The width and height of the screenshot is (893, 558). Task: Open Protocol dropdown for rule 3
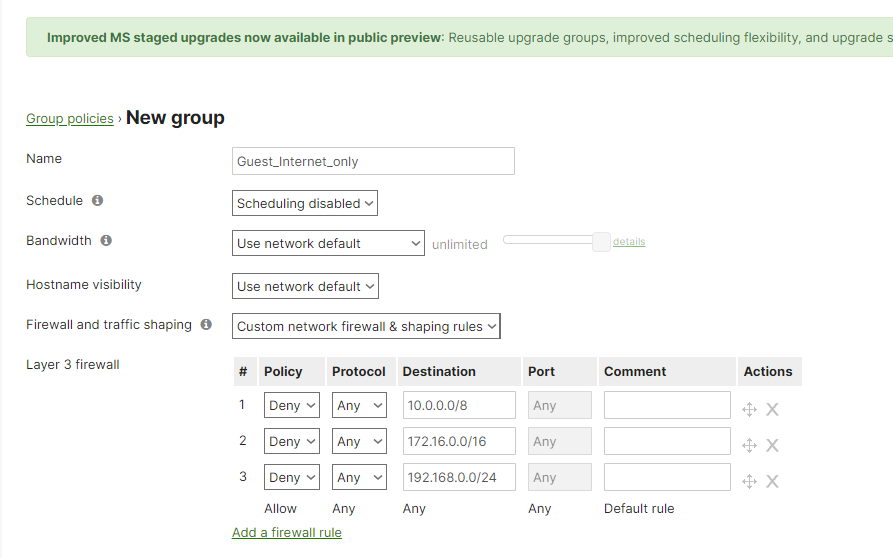[x=359, y=477]
